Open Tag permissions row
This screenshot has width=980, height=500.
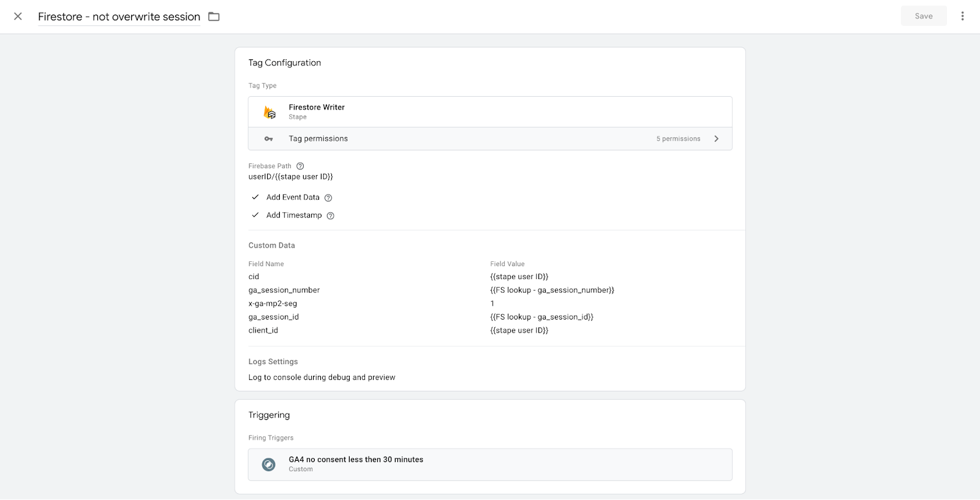coord(490,139)
